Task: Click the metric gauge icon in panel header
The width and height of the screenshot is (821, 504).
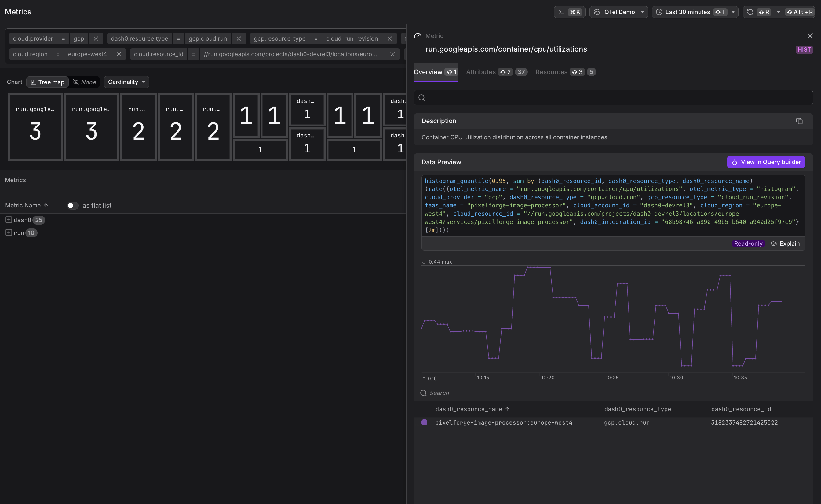Action: [x=418, y=36]
